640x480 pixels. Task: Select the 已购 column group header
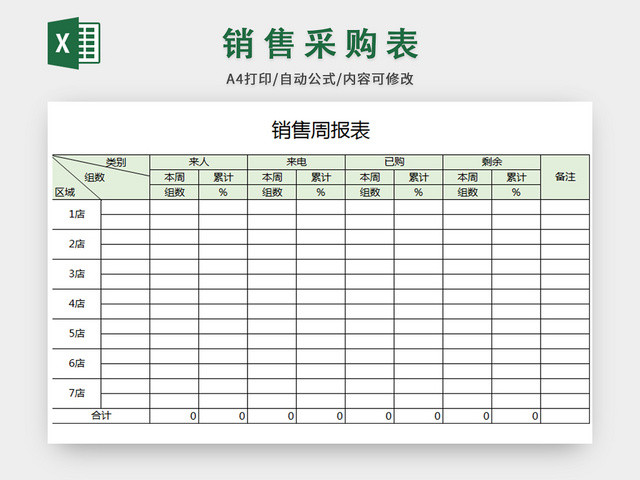394,162
